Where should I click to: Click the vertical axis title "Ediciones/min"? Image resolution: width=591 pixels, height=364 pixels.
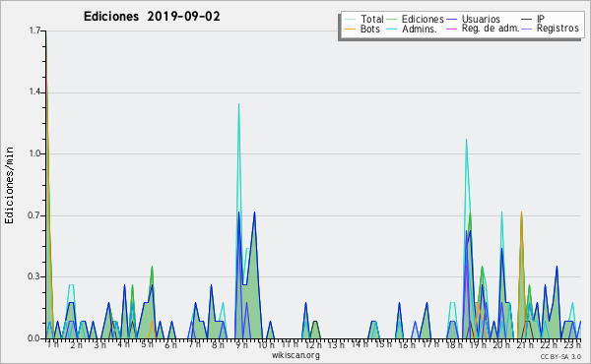(x=9, y=185)
